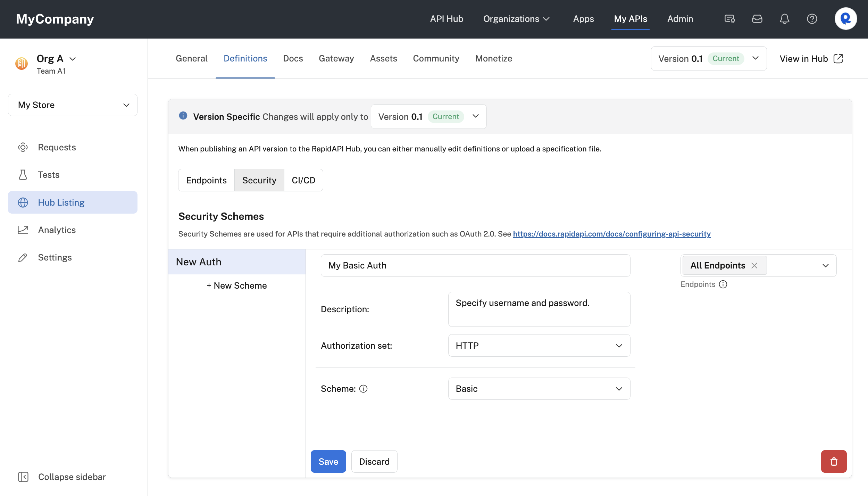Switch to the Endpoints tab

pyautogui.click(x=206, y=180)
